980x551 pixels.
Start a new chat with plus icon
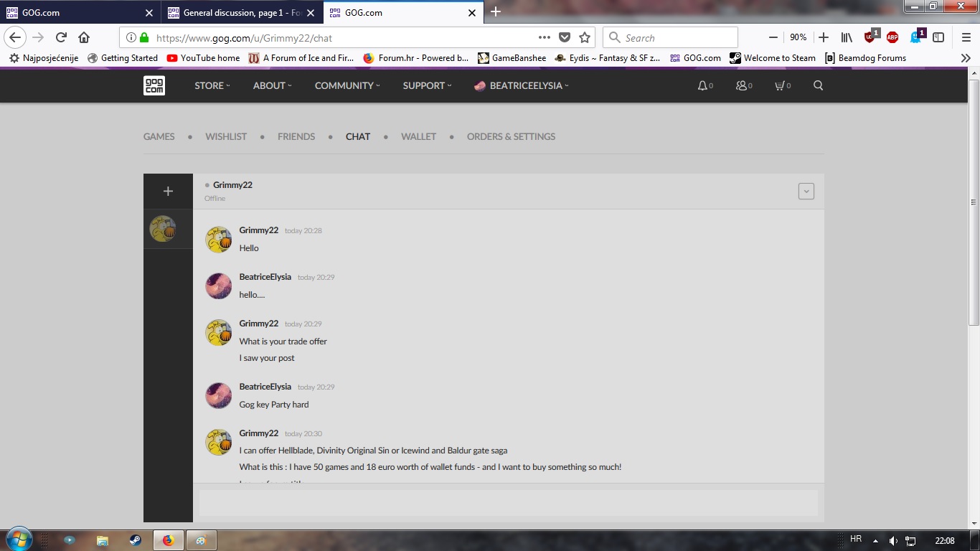[x=168, y=191]
